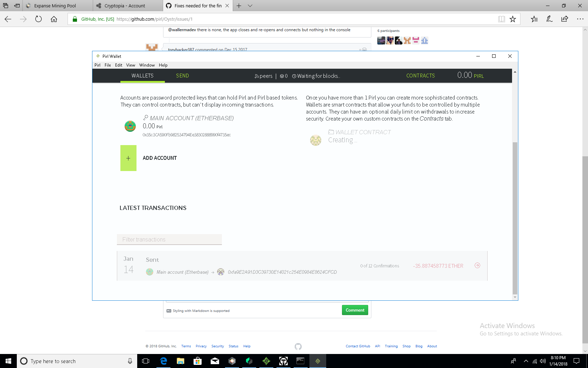Click the peers network icon in the status bar
Image resolution: width=588 pixels, height=368 pixels.
pyautogui.click(x=257, y=76)
